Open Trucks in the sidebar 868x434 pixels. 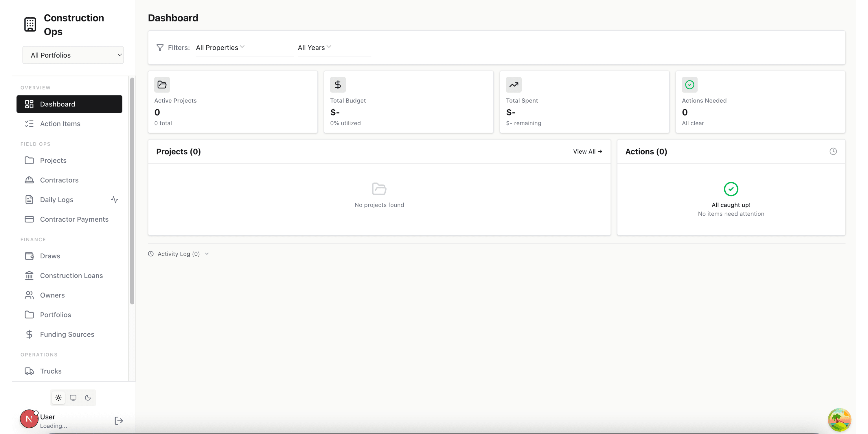click(69, 371)
